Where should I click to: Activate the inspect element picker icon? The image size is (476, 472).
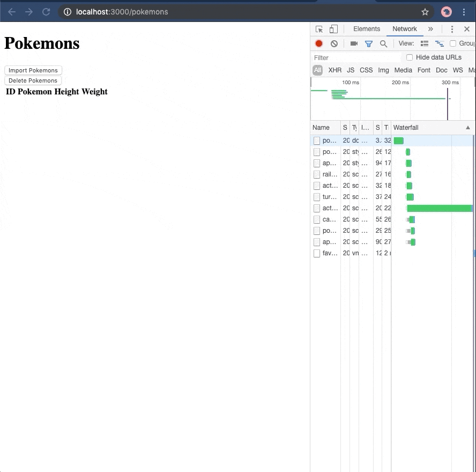tap(319, 29)
